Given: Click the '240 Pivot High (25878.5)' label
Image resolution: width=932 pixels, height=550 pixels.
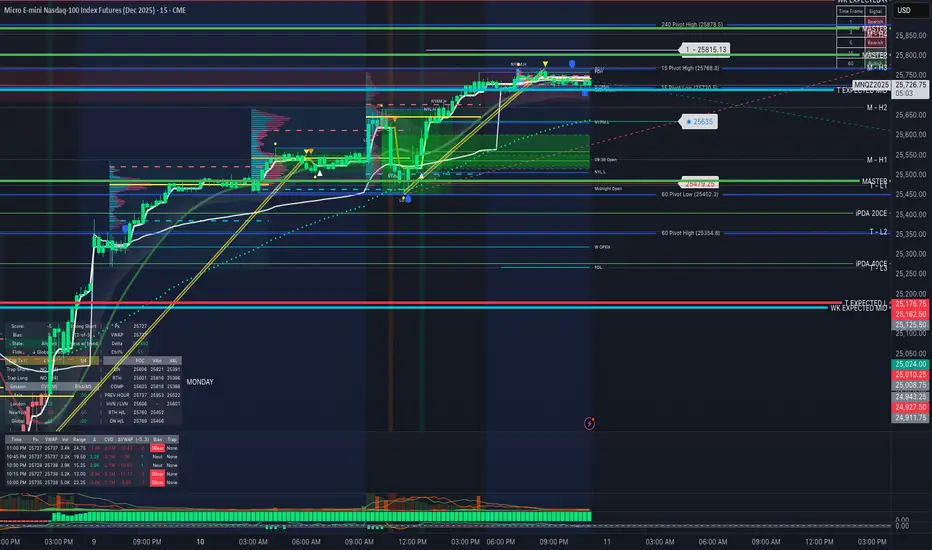Looking at the screenshot, I should point(692,25).
